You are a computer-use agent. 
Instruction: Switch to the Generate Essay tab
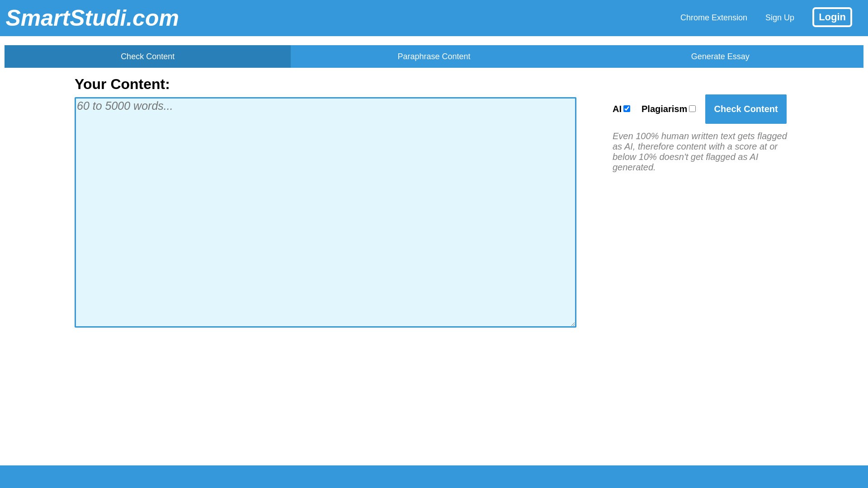pos(720,56)
